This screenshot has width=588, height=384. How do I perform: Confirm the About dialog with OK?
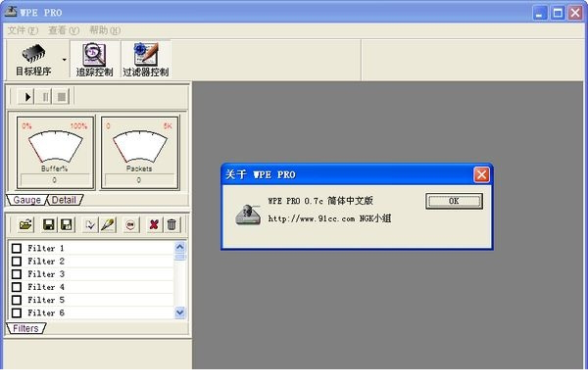tap(454, 201)
